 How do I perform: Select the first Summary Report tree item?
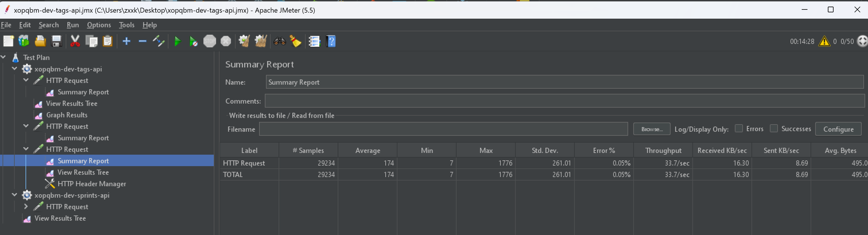[x=83, y=92]
